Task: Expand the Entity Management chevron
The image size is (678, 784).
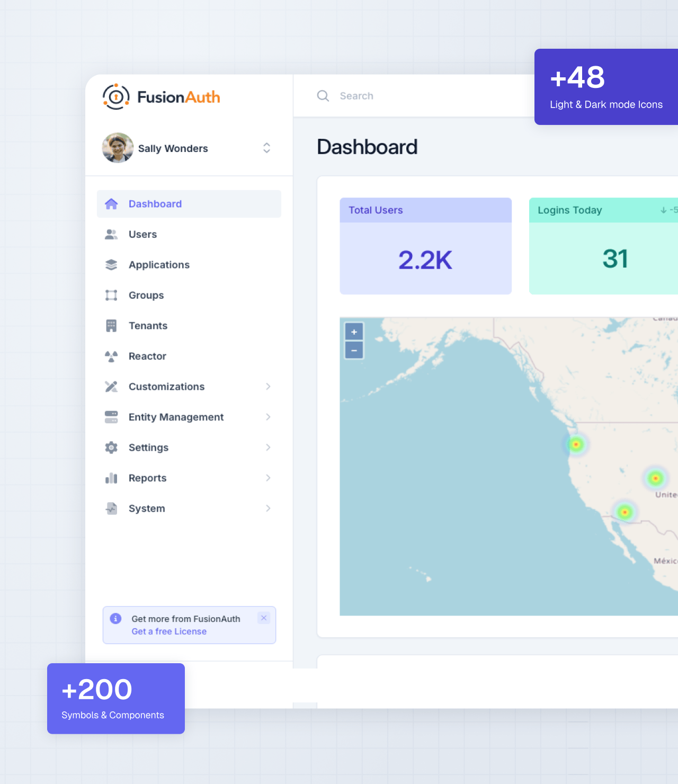Action: [x=268, y=417]
